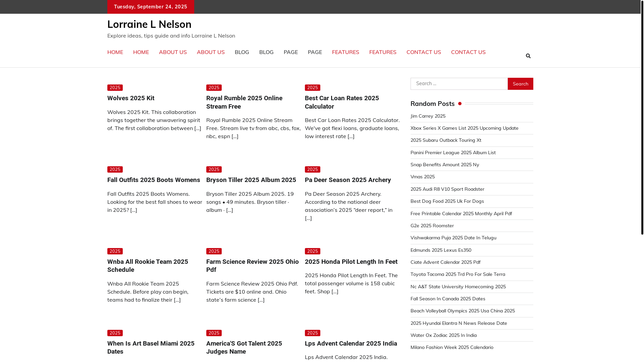Follow the read-more ellipsis in Best Car Loan excerpt
644x362 pixels.
point(351,136)
